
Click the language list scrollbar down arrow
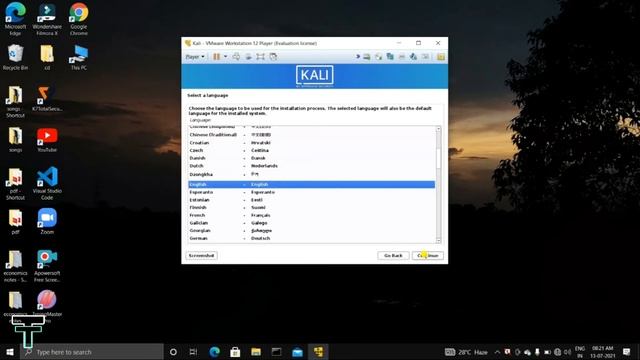click(439, 240)
